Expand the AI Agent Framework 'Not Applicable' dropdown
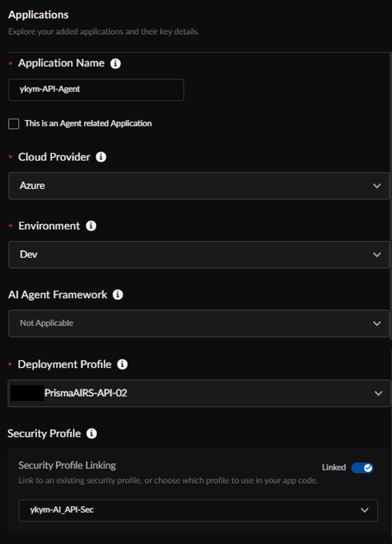 tap(199, 323)
